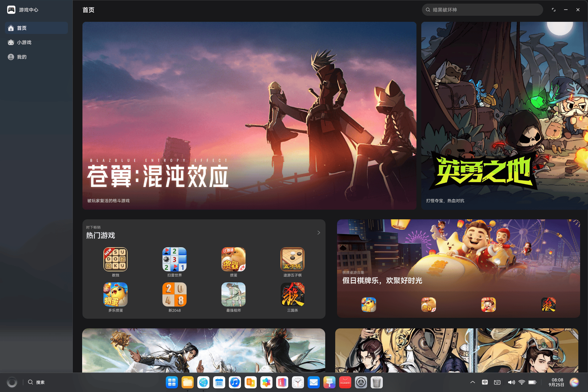Image resolution: width=588 pixels, height=392 pixels.
Task: Open the Launchpad grid icon in dock
Action: [x=172, y=382]
